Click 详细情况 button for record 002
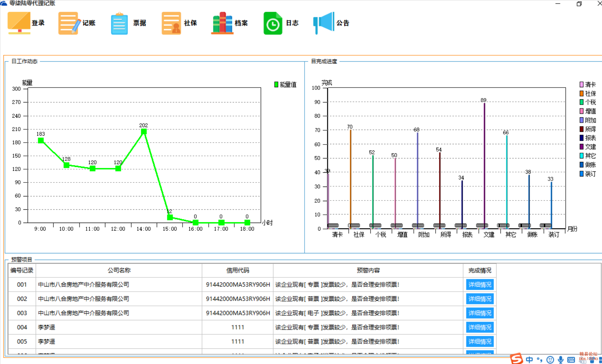602x364 pixels. [x=480, y=299]
